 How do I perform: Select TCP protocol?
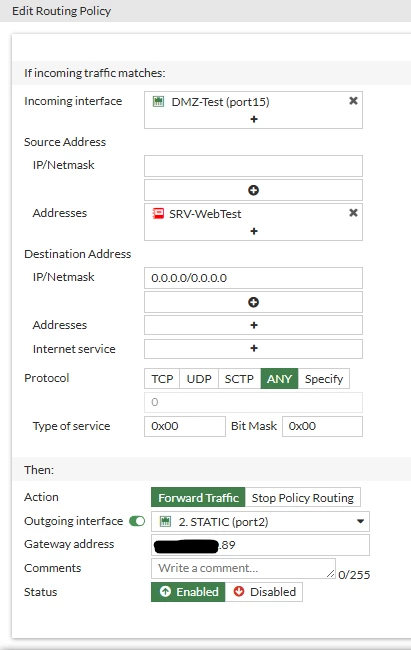click(162, 378)
